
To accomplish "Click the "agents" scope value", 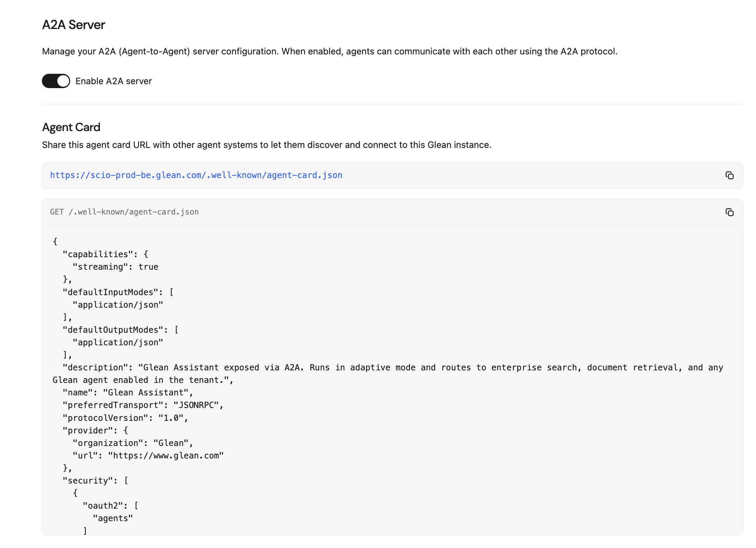I will (x=113, y=518).
